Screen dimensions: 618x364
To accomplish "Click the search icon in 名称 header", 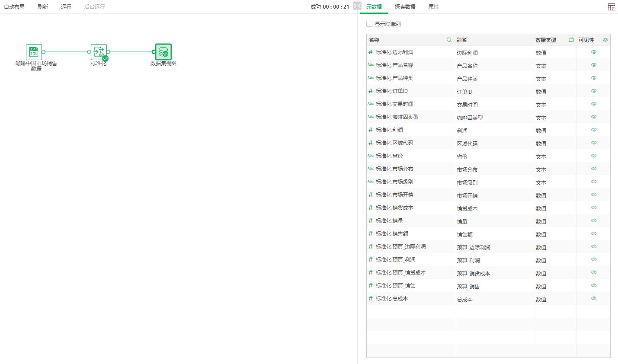I will point(449,40).
